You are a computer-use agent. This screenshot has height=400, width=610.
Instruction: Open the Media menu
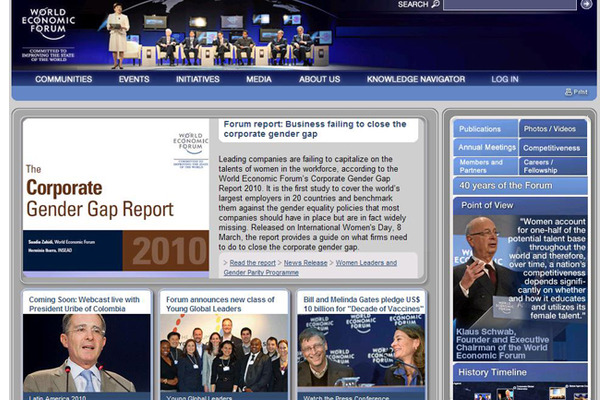tap(259, 79)
